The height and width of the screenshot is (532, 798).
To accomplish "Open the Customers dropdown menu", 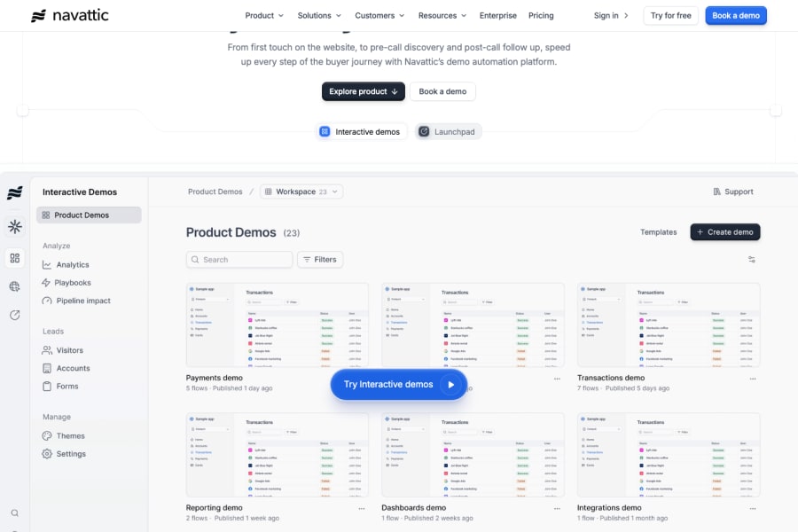I will [379, 16].
